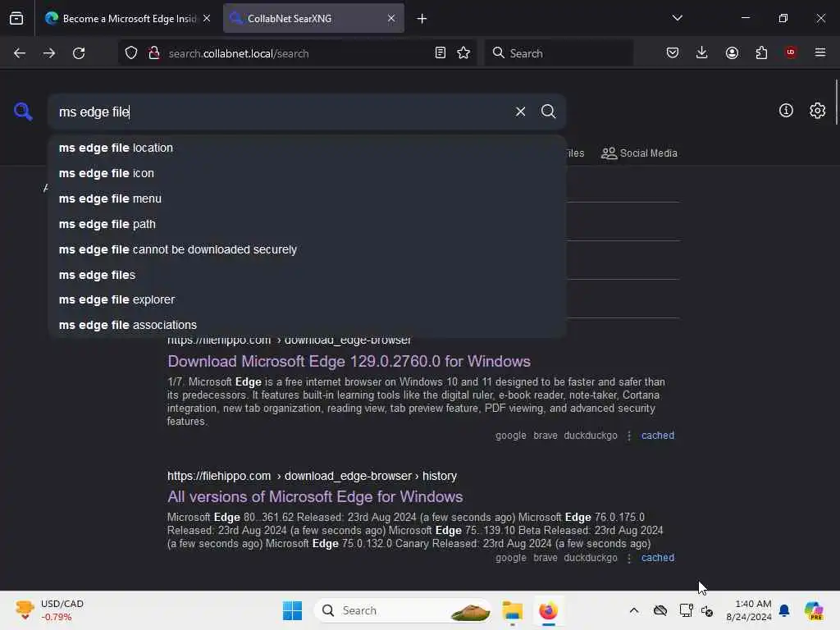Screen dimensions: 840x630
Task: Choose suggestion 'ms edge file associations'
Action: (x=307, y=325)
